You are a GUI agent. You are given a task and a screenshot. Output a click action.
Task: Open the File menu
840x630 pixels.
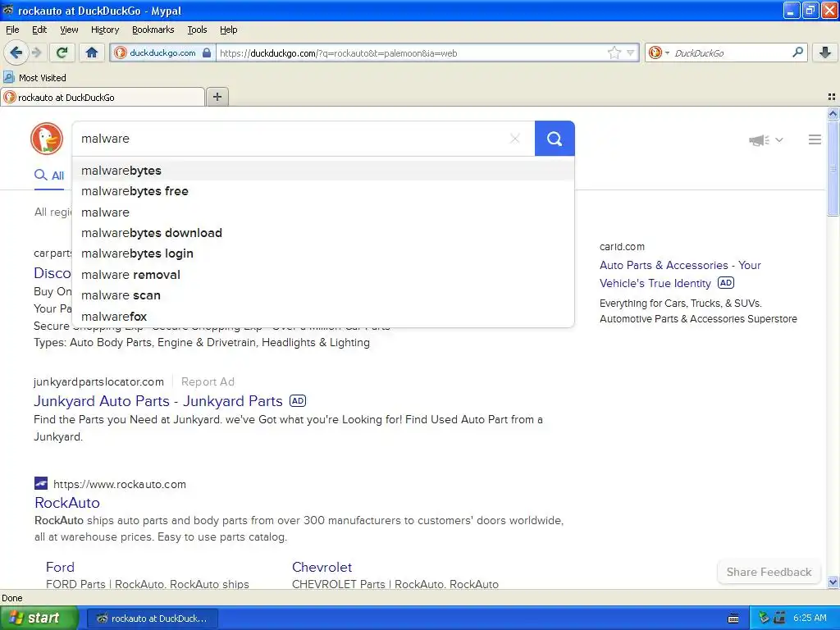[12, 30]
